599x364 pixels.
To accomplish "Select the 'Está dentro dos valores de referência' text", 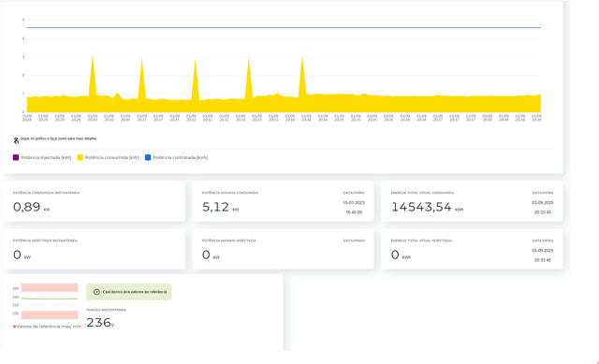I will tap(135, 292).
